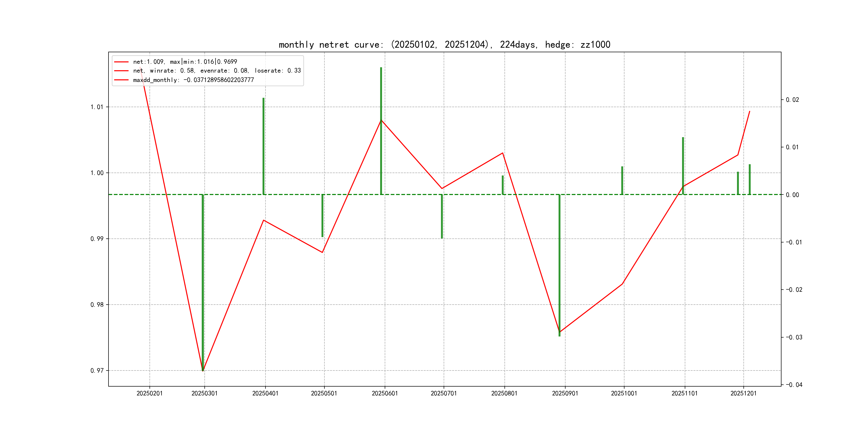
Task: Click the 0.97 left axis label
Action: pyautogui.click(x=97, y=371)
